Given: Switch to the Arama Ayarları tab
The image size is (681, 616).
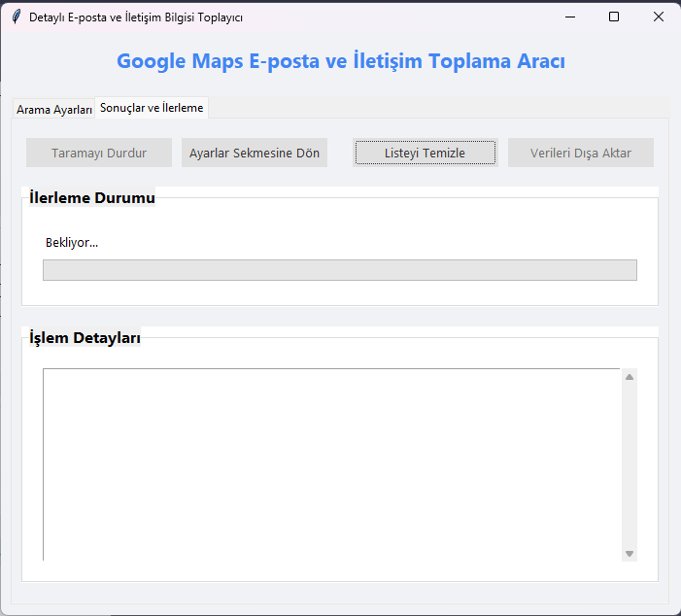Looking at the screenshot, I should [x=53, y=110].
